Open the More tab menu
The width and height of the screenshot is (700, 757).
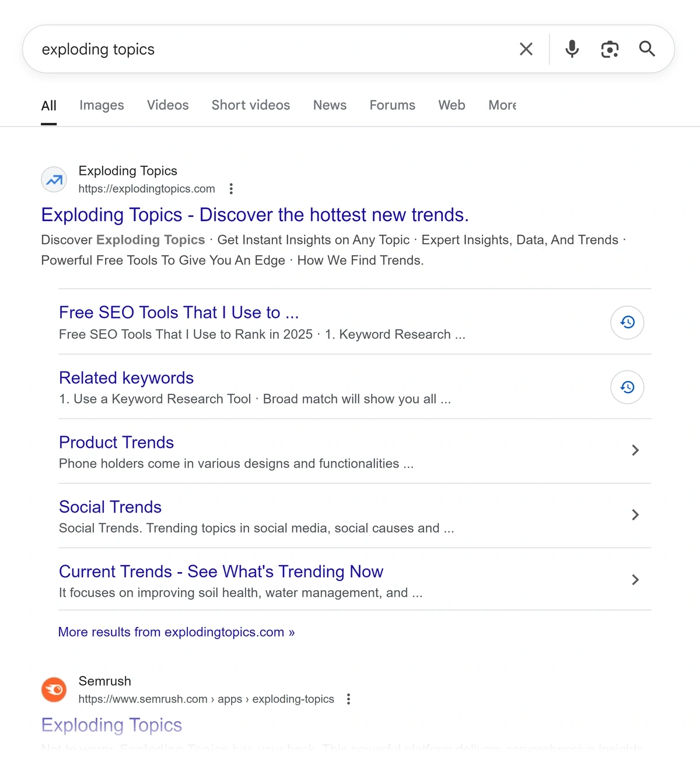pos(502,106)
